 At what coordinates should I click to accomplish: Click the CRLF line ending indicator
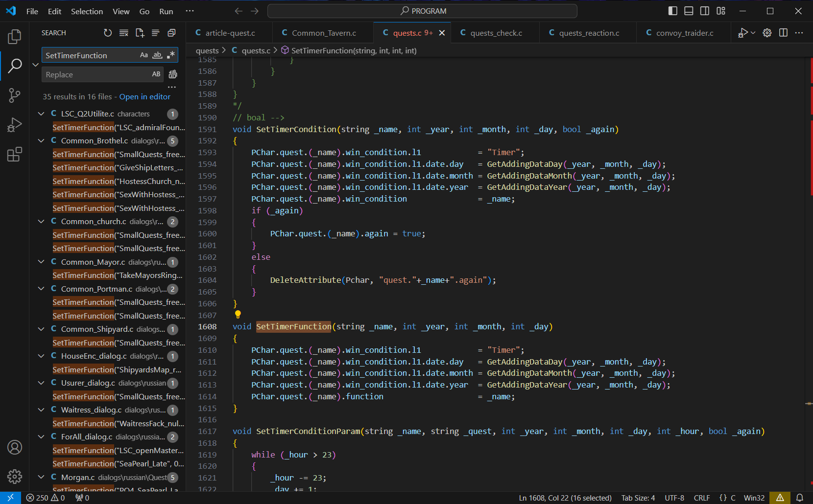[x=701, y=498]
